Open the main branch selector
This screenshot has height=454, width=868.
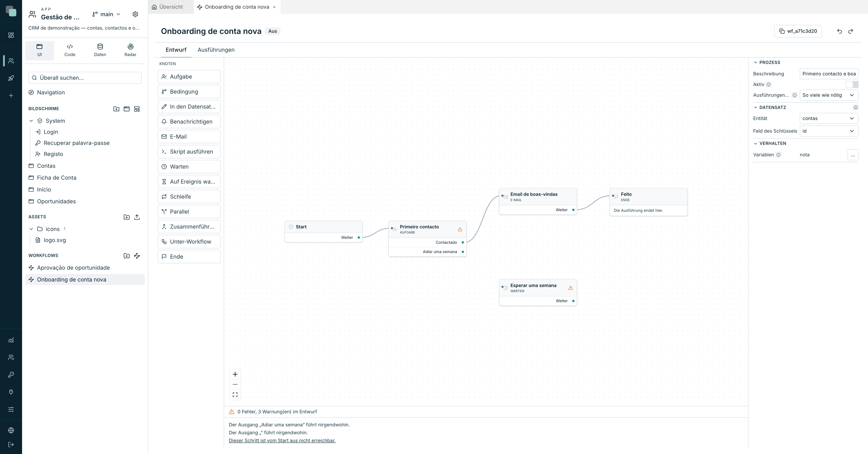[x=107, y=14]
